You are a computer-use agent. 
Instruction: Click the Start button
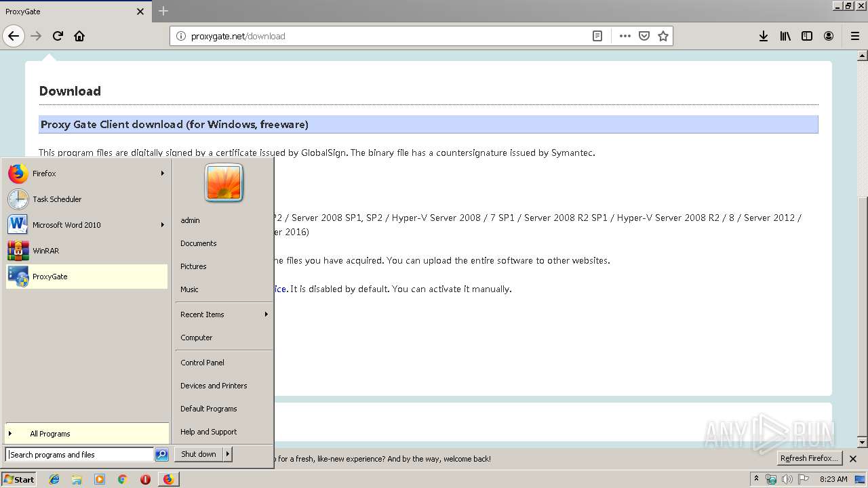point(19,479)
